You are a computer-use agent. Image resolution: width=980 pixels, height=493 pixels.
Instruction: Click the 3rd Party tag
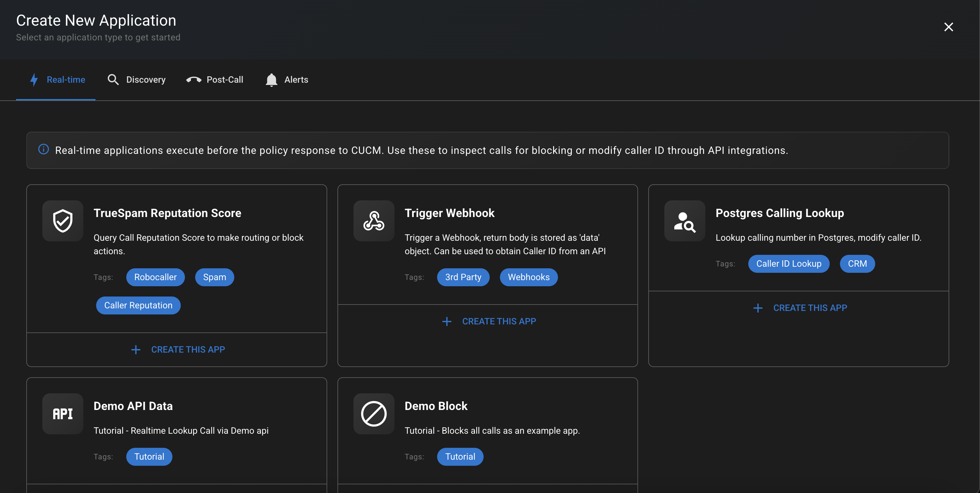[463, 277]
